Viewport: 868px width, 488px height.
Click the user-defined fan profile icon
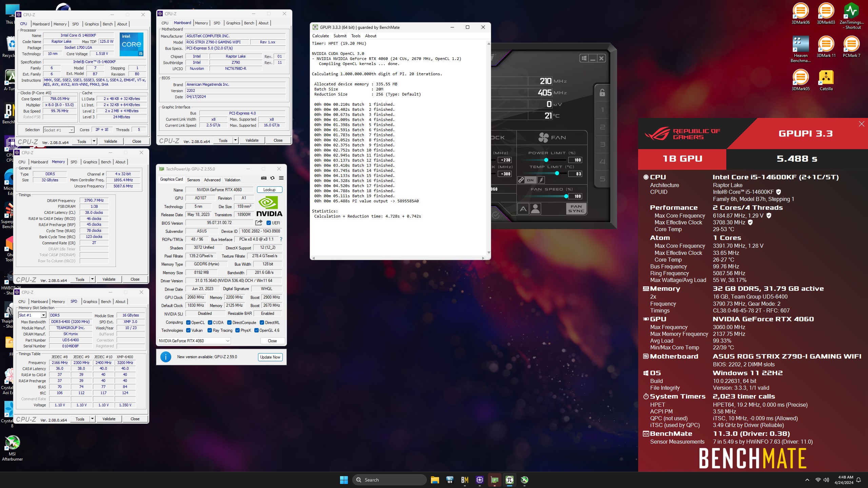[x=535, y=209]
